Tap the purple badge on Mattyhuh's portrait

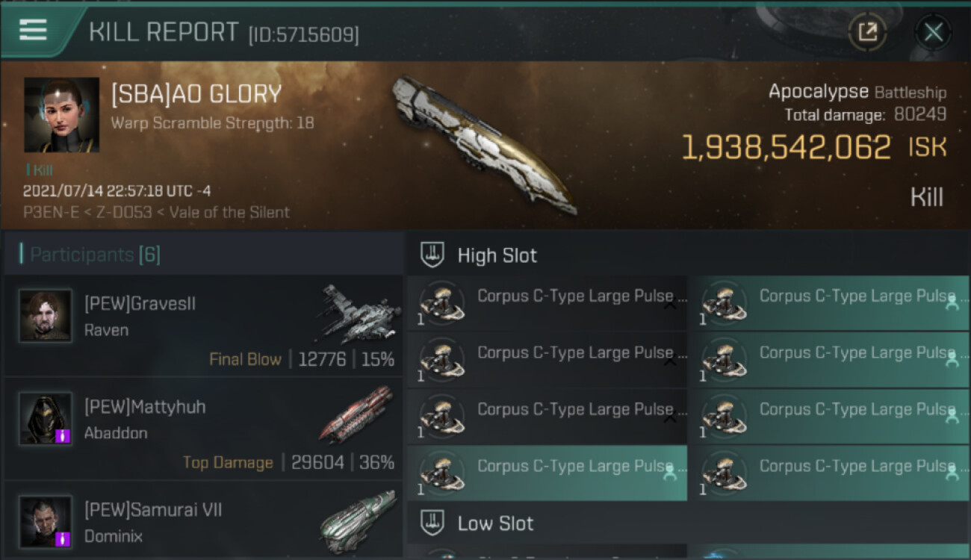pos(63,435)
